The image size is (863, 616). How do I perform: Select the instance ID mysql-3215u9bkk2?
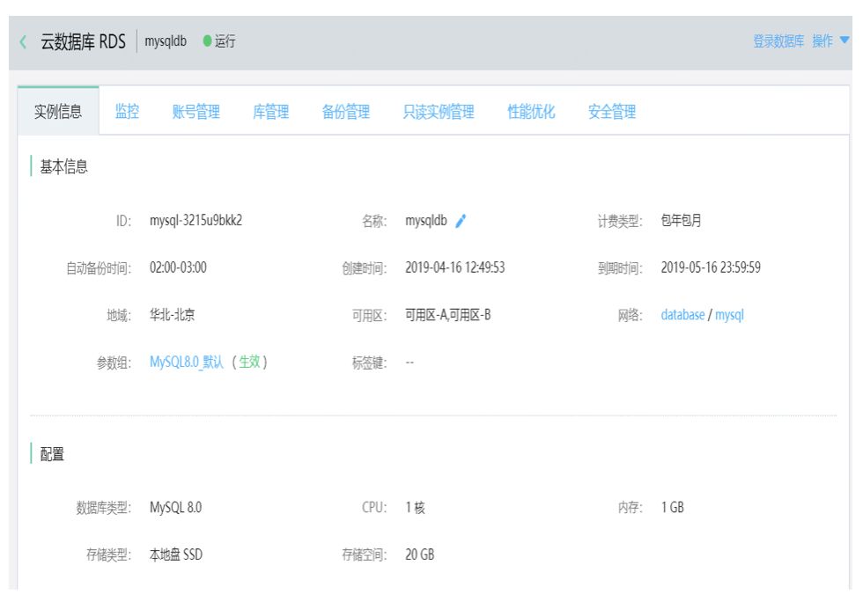(195, 221)
